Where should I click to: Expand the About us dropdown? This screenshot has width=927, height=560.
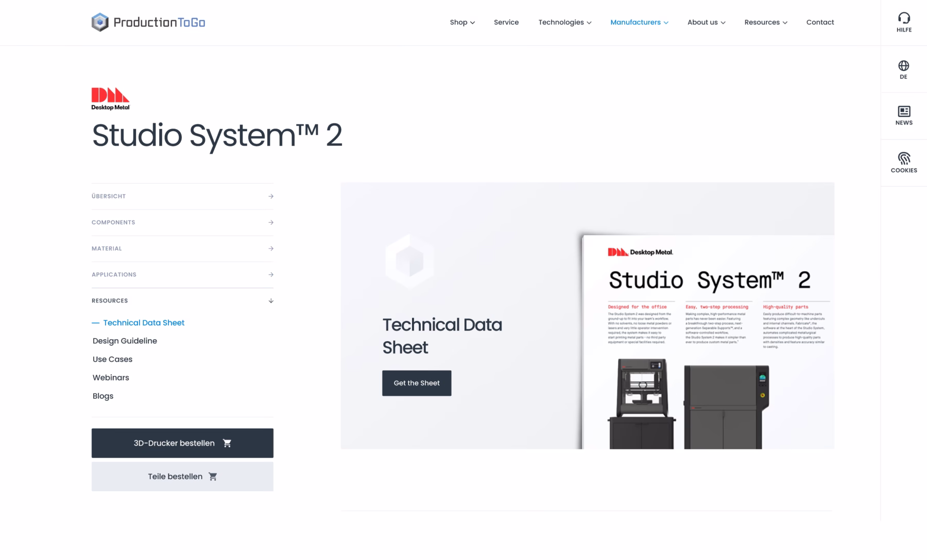click(706, 22)
